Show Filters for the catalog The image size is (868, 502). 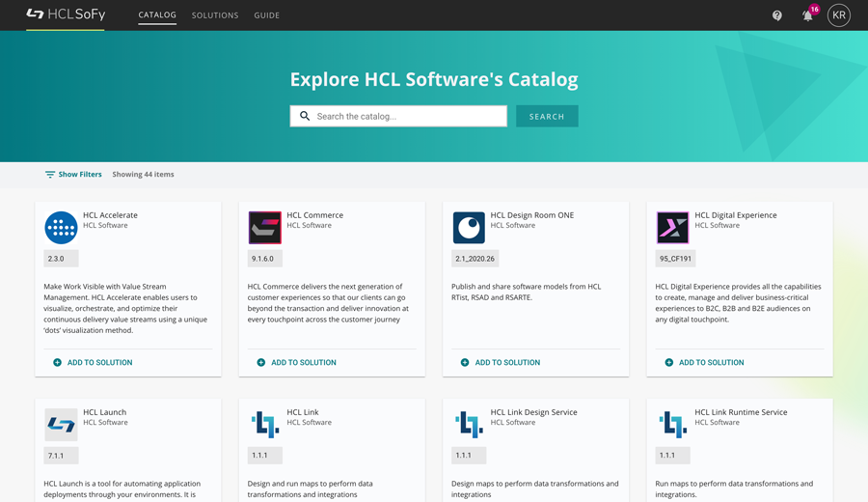pos(73,175)
